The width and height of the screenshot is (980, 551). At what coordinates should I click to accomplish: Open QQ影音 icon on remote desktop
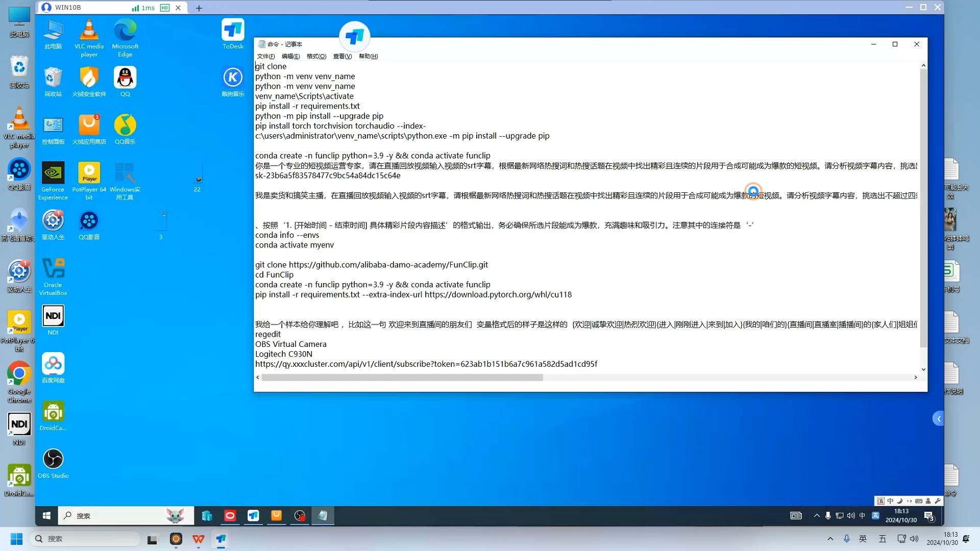[89, 225]
